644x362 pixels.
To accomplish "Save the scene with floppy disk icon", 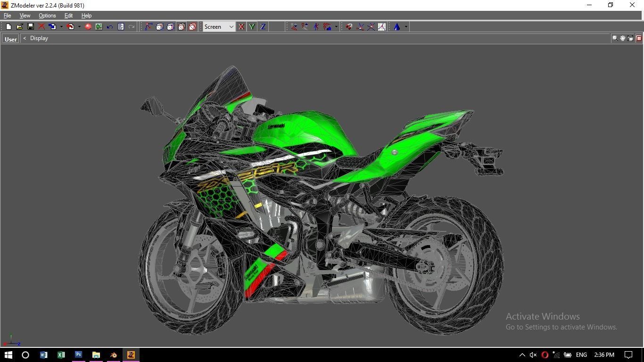I will coord(31,27).
